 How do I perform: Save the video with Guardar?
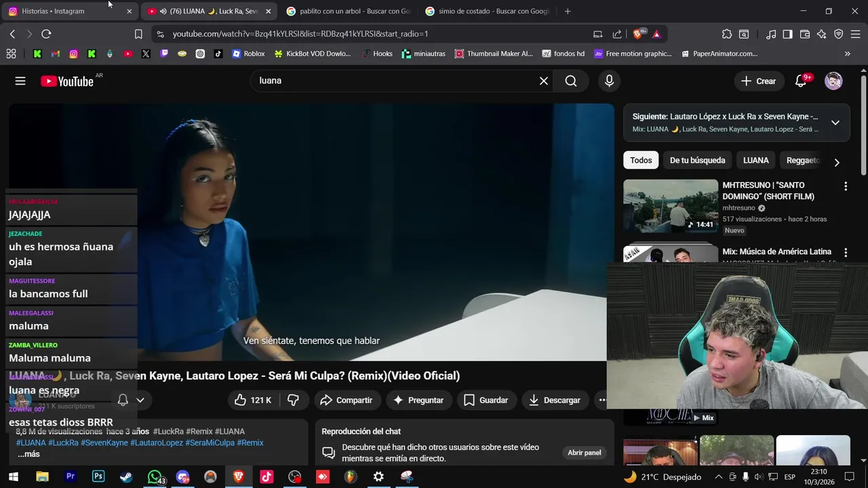[486, 401]
